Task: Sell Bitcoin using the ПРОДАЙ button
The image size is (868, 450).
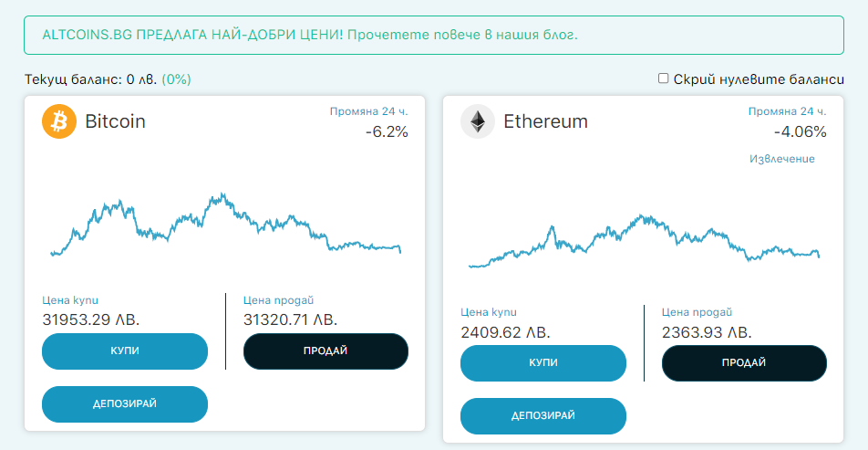Action: point(326,351)
